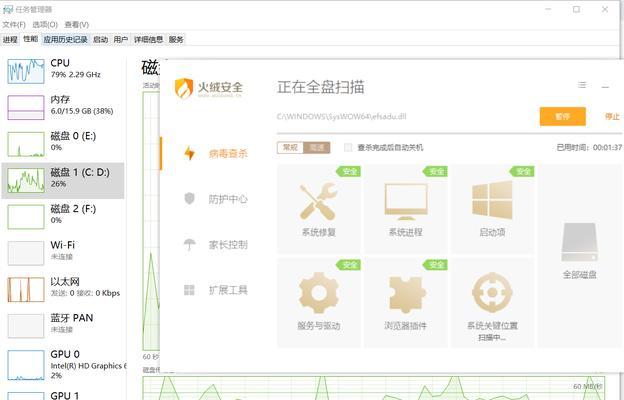Click the 全部磁盘 card label
Viewport: 624px width, 400px height.
[579, 275]
